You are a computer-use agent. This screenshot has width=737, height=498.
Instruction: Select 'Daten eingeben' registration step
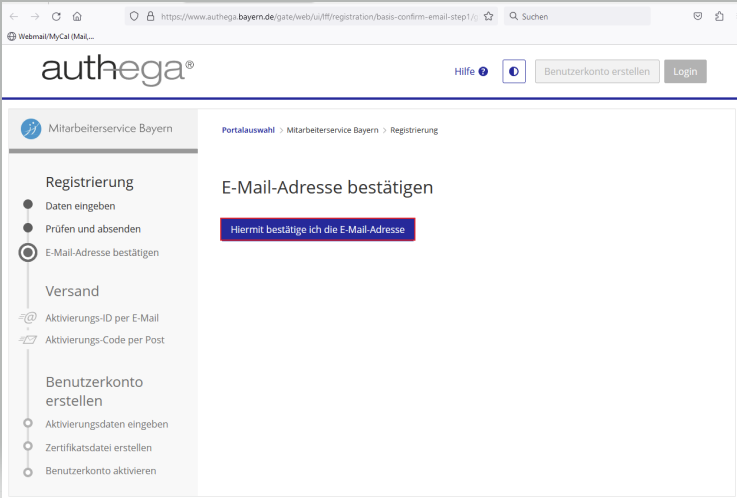tap(80, 206)
